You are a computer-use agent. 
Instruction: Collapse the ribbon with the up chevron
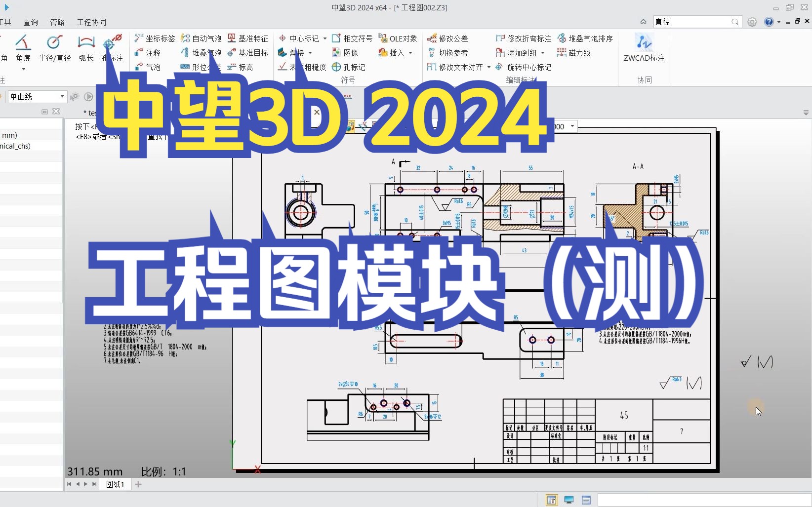[643, 22]
